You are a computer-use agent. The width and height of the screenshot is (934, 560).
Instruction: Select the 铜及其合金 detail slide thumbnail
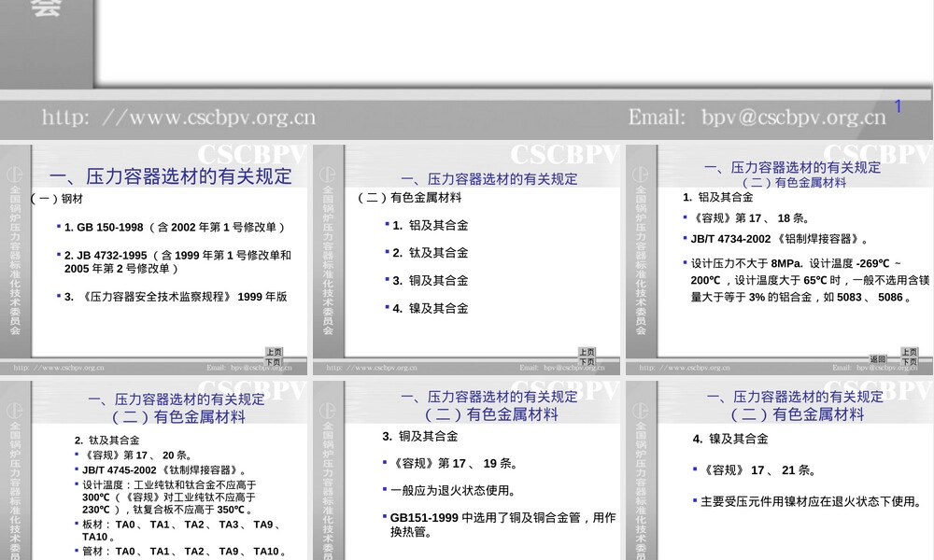(x=466, y=470)
